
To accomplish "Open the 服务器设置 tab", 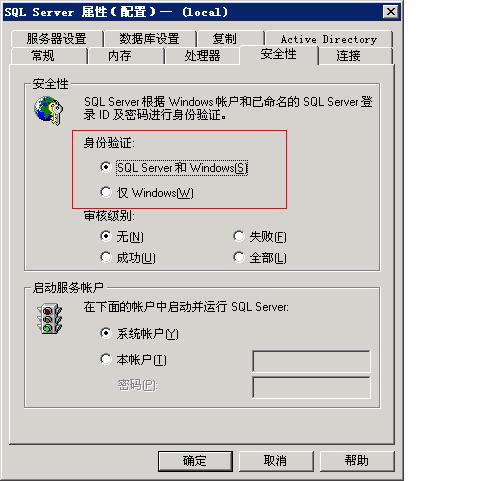I will coord(57,39).
